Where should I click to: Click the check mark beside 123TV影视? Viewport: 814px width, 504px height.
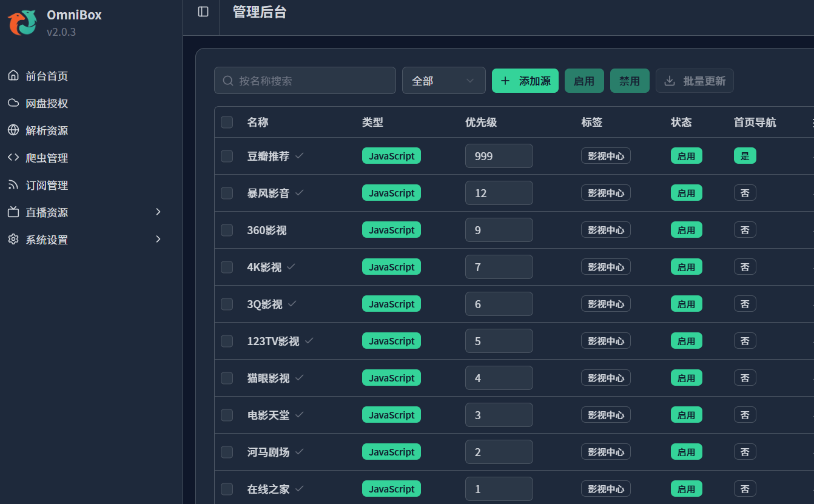(x=309, y=341)
